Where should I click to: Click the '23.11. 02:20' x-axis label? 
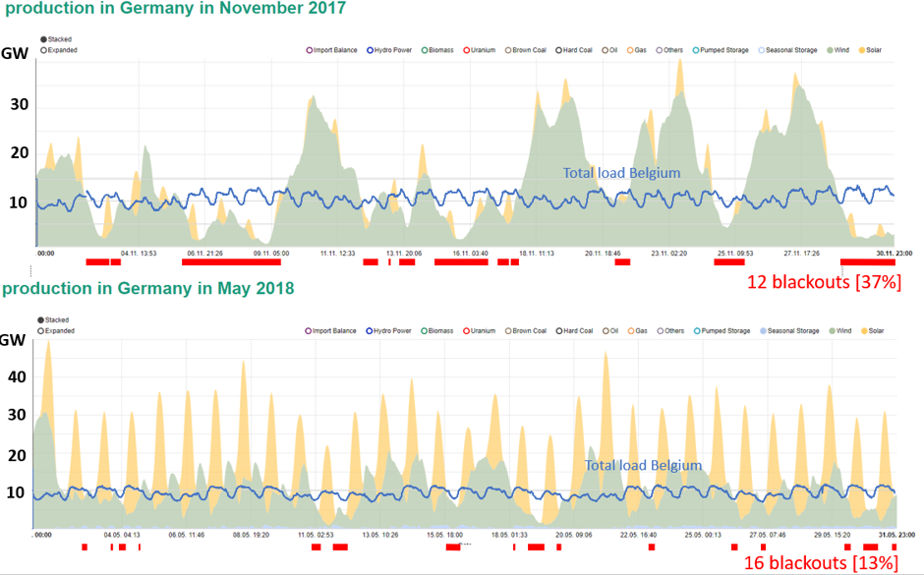(668, 254)
